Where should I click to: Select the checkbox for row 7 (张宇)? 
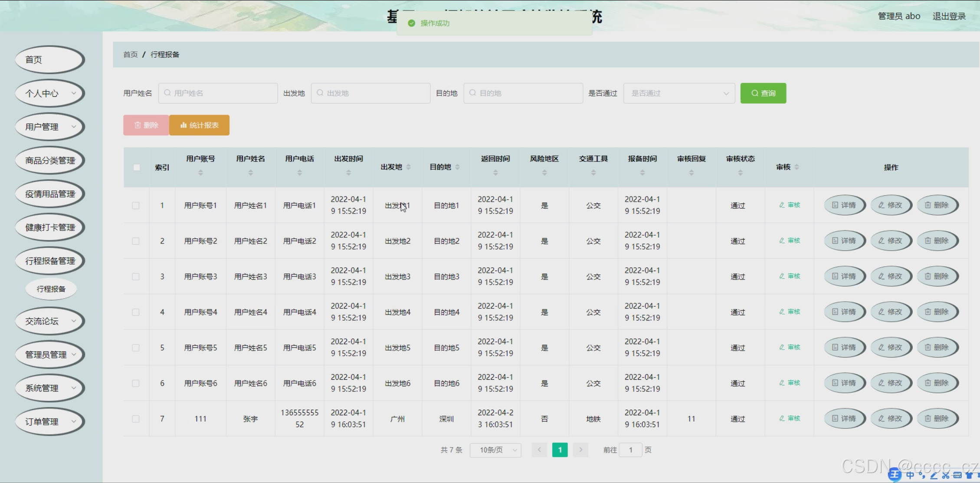click(136, 419)
